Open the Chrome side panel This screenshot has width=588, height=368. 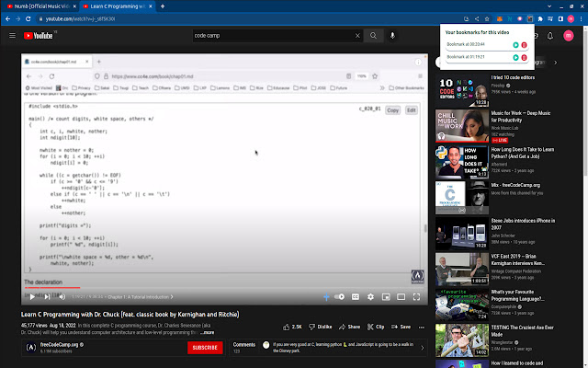tap(560, 18)
